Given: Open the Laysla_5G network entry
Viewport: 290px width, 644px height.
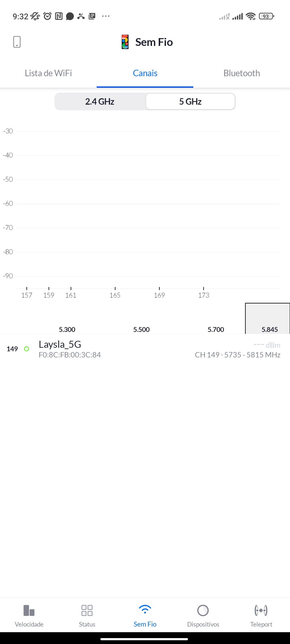Looking at the screenshot, I should pyautogui.click(x=145, y=349).
